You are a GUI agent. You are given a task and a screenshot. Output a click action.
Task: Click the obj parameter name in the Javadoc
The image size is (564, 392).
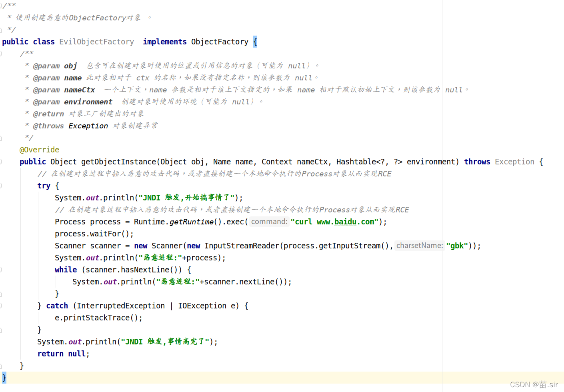point(70,66)
